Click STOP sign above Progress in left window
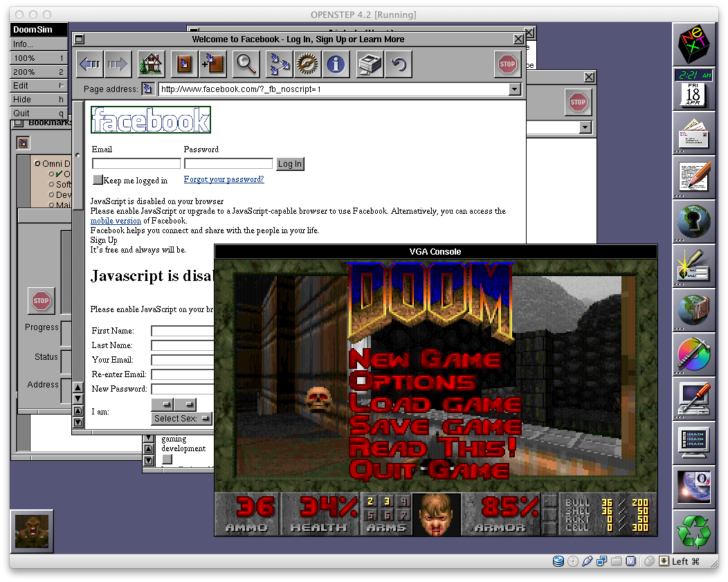Image resolution: width=728 pixels, height=582 pixels. 41,301
